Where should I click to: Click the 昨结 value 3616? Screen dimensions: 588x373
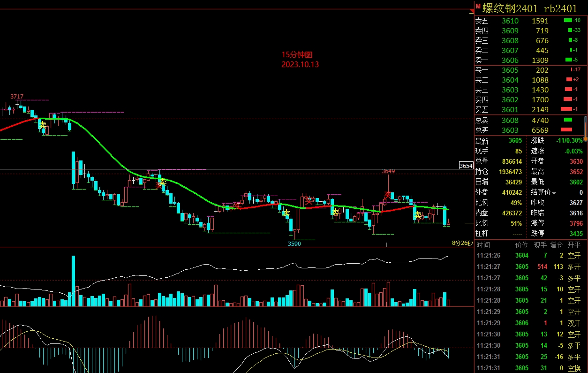(576, 213)
